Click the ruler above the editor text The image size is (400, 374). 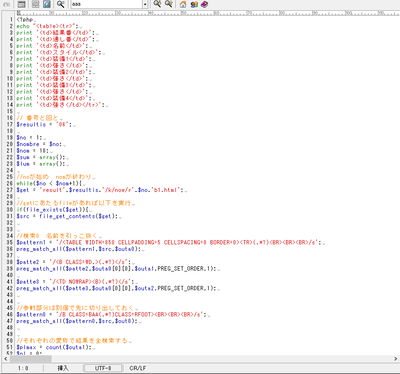tap(208, 13)
